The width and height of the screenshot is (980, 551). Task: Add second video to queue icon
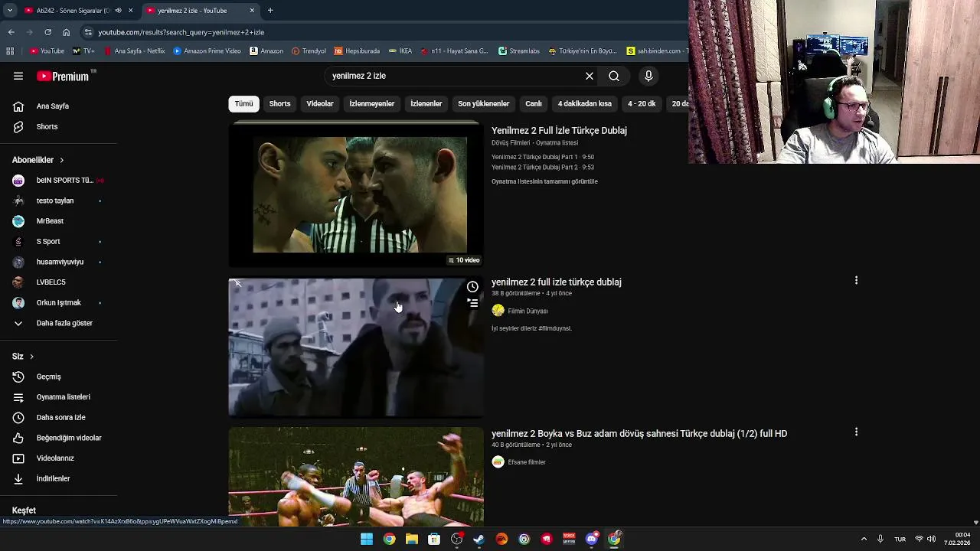coord(472,303)
